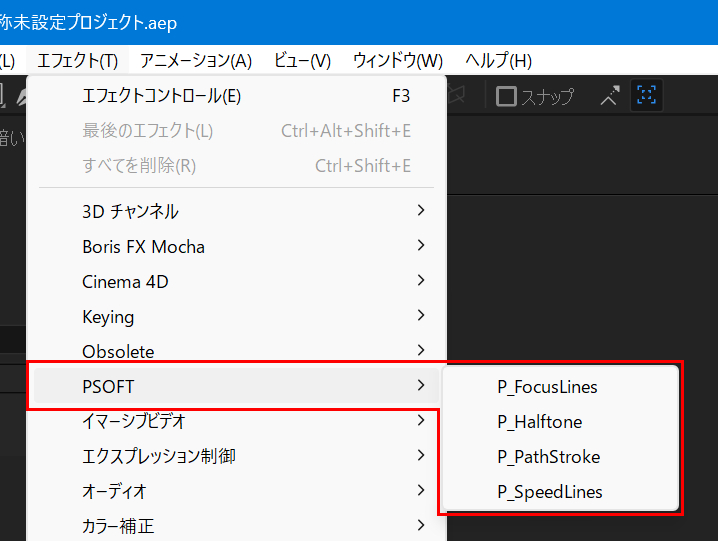Image resolution: width=718 pixels, height=541 pixels.
Task: Expand the エクスプレッション制御 submenu
Action: pyautogui.click(x=236, y=456)
